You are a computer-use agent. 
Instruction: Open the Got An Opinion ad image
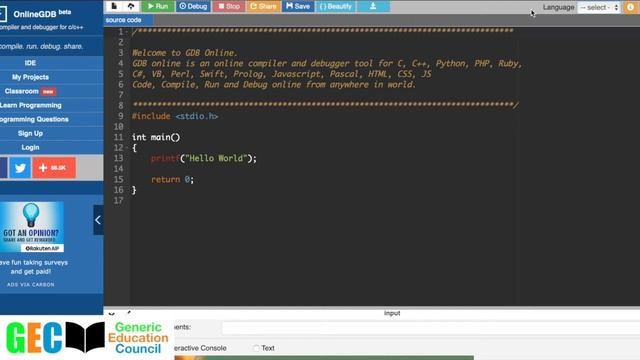(x=32, y=227)
